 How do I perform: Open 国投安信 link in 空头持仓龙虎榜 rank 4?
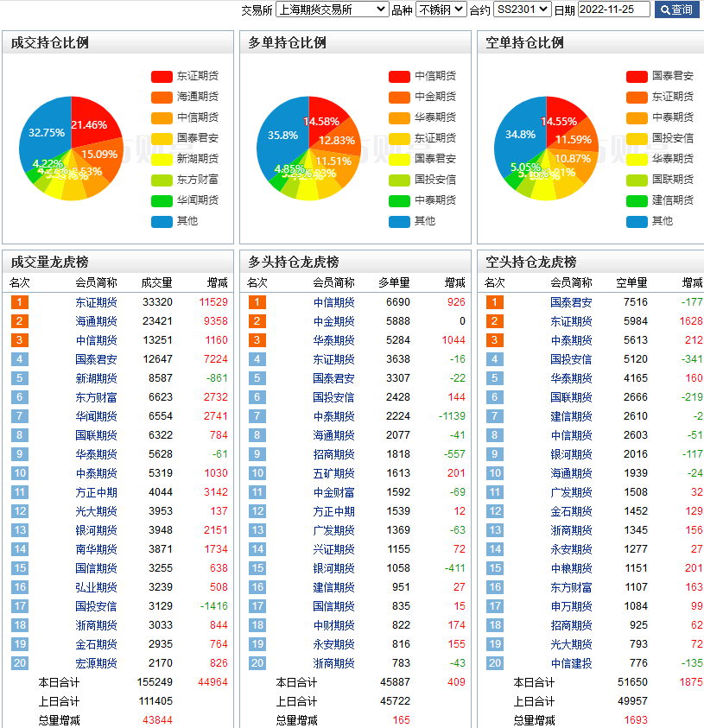(x=571, y=359)
